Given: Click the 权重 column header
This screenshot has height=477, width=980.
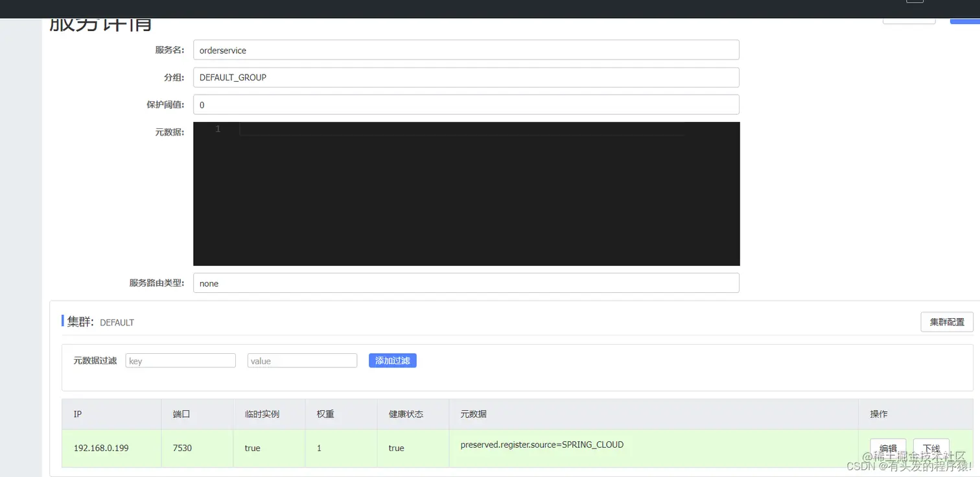Looking at the screenshot, I should tap(341, 414).
